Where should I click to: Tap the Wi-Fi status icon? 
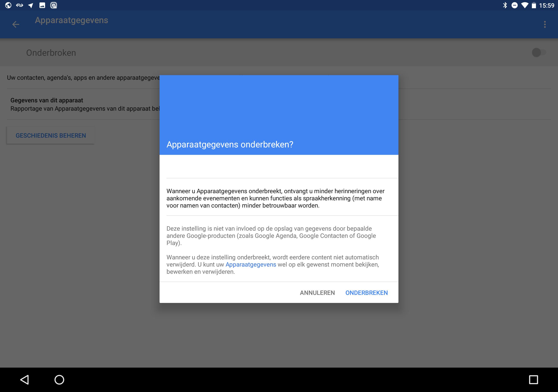525,5
